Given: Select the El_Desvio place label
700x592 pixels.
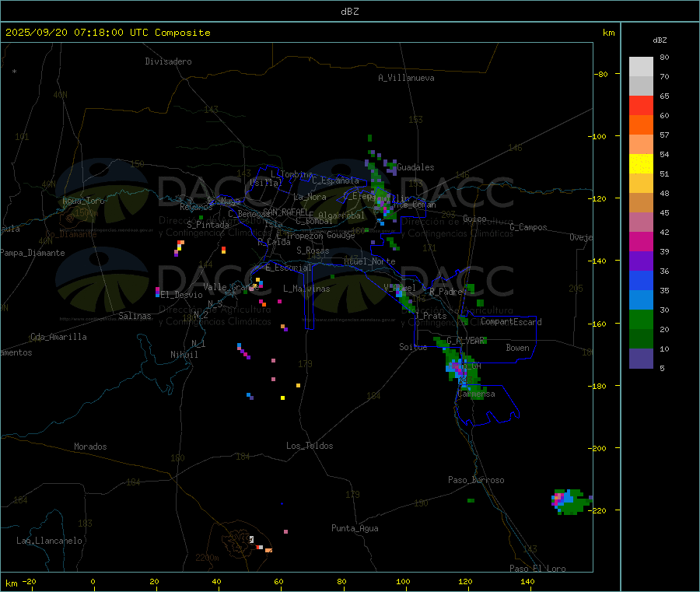Looking at the screenshot, I should (181, 295).
